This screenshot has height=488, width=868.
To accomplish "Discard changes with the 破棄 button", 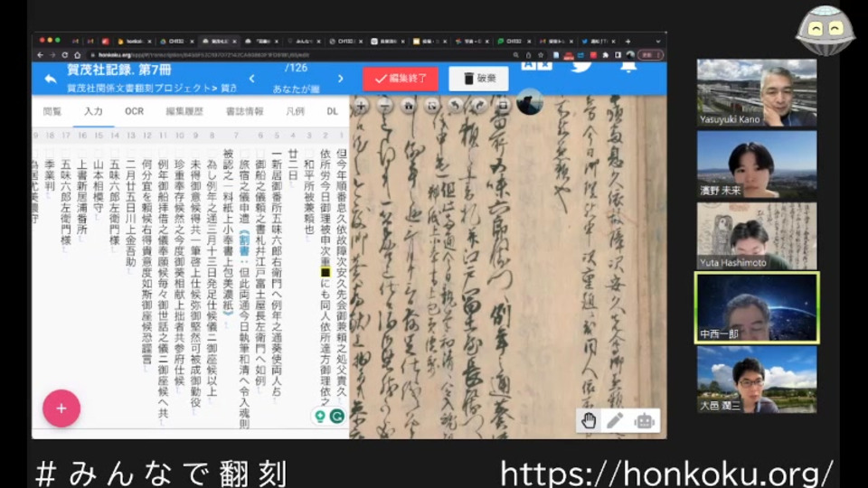I will tap(478, 79).
